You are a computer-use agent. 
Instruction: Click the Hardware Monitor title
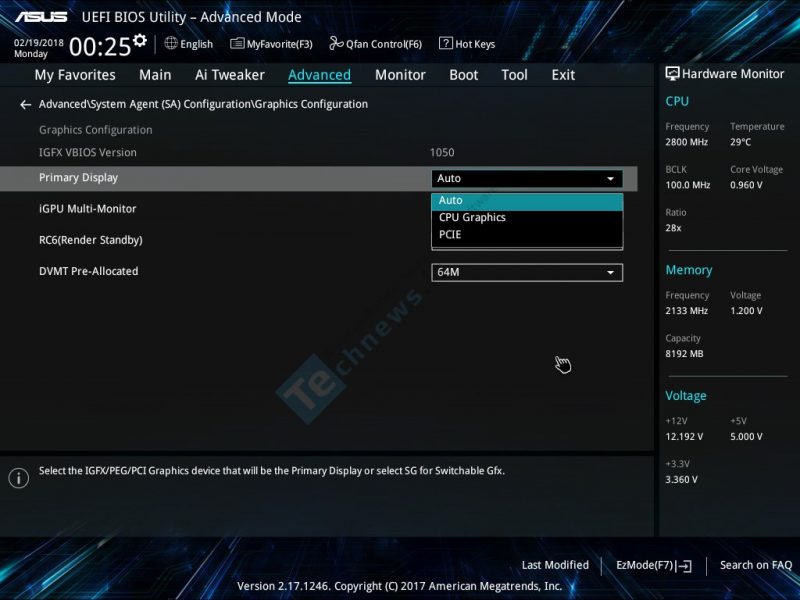pos(733,74)
